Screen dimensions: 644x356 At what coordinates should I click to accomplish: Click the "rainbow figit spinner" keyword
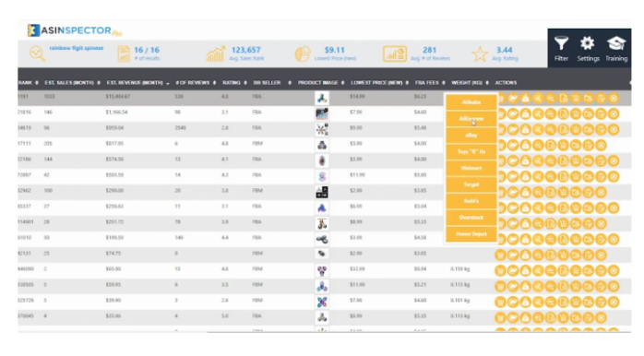(77, 48)
